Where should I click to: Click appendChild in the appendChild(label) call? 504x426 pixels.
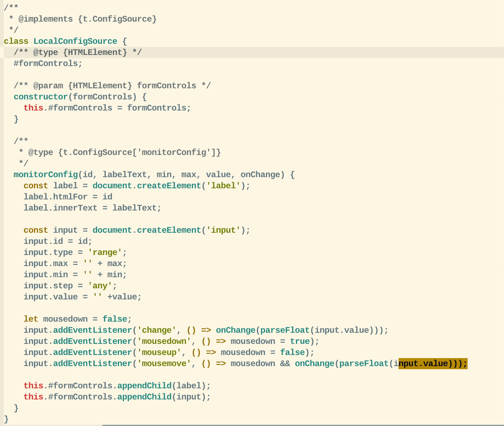[144, 386]
